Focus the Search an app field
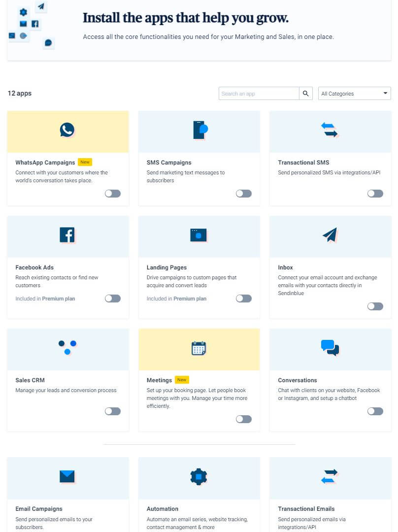398x532 pixels. pos(259,94)
